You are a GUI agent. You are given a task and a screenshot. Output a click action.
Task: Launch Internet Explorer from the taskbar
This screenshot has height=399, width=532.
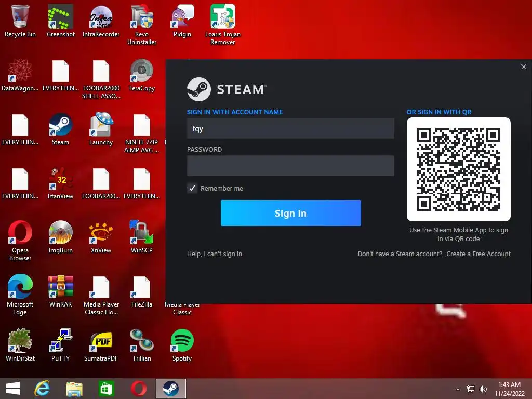42,389
